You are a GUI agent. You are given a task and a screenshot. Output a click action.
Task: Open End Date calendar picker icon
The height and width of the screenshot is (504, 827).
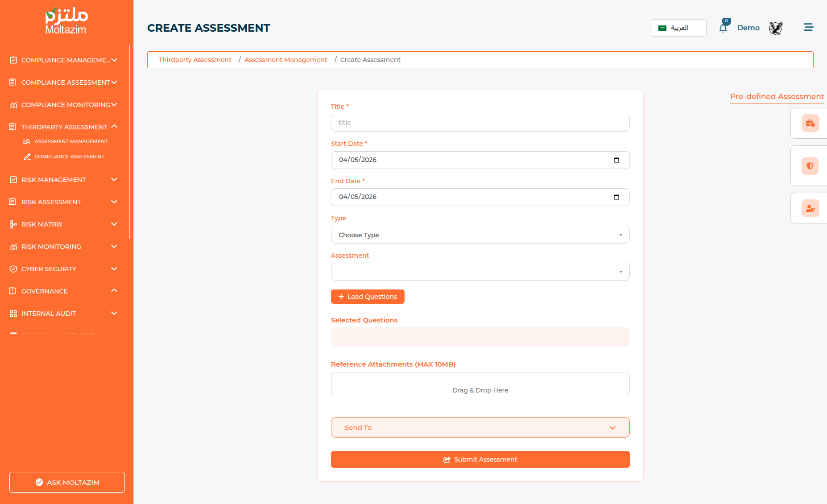(616, 197)
